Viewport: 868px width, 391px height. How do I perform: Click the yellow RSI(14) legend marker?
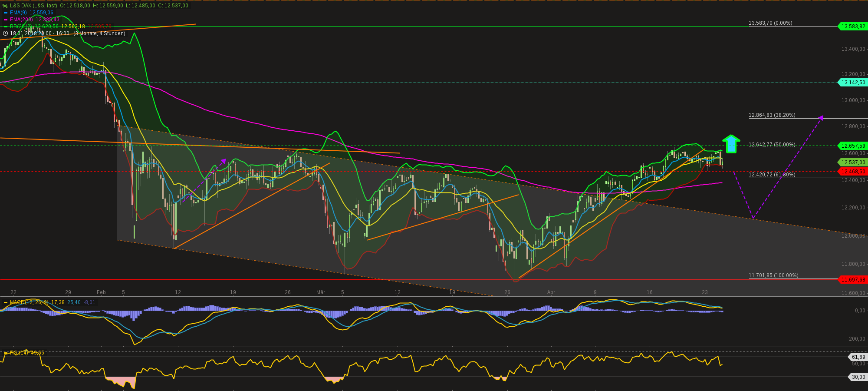click(x=6, y=353)
